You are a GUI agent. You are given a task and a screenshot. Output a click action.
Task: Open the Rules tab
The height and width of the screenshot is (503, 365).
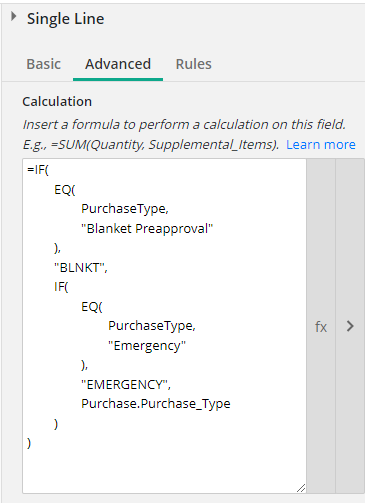coord(194,64)
